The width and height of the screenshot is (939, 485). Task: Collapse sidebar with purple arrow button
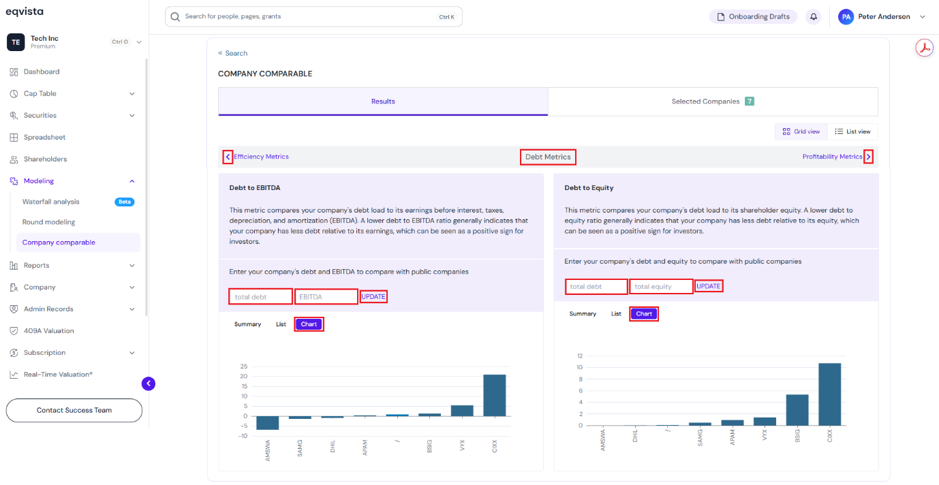[149, 384]
